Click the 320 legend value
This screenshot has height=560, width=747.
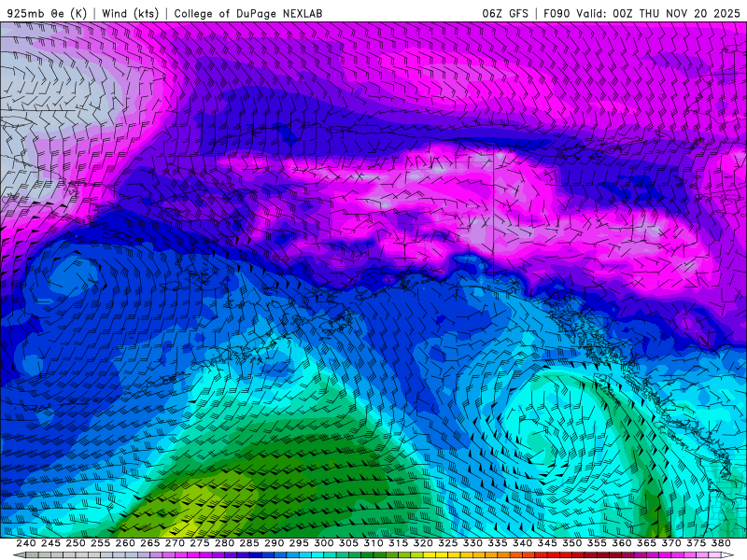423,543
